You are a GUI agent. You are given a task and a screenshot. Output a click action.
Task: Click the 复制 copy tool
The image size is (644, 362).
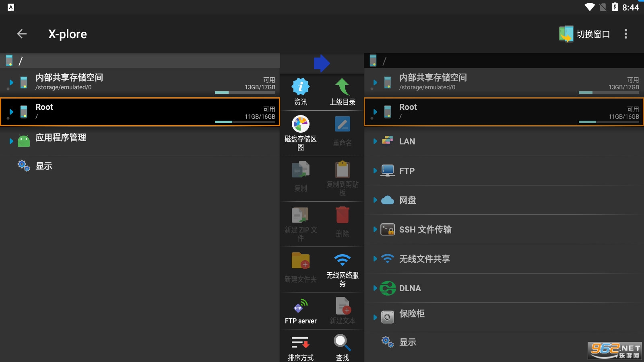pyautogui.click(x=301, y=177)
